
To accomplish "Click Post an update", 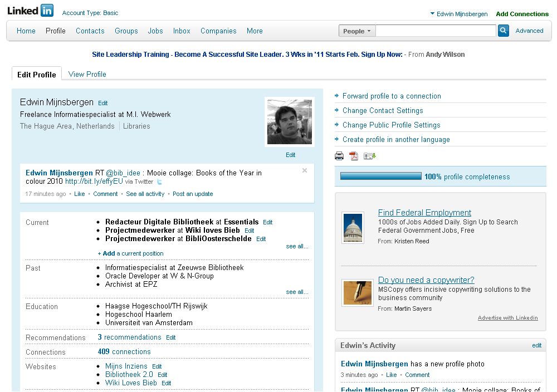I will coord(193,194).
